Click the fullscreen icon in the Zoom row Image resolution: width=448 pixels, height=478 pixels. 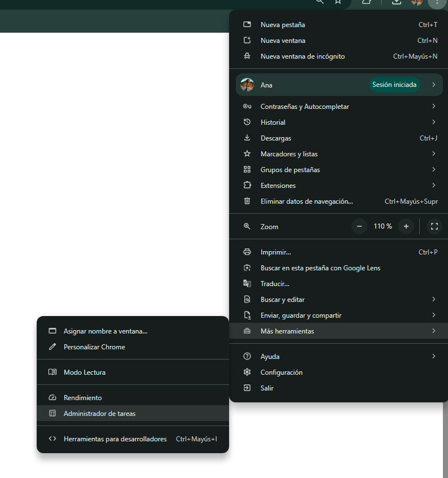coord(434,226)
